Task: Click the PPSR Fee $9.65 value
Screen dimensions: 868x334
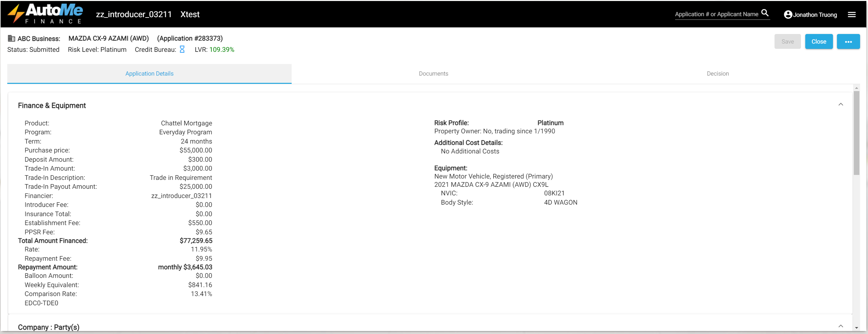Action: coord(203,232)
